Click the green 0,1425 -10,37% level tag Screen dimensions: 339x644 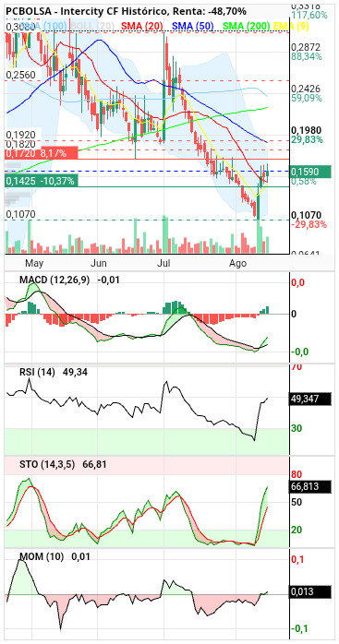click(x=42, y=180)
